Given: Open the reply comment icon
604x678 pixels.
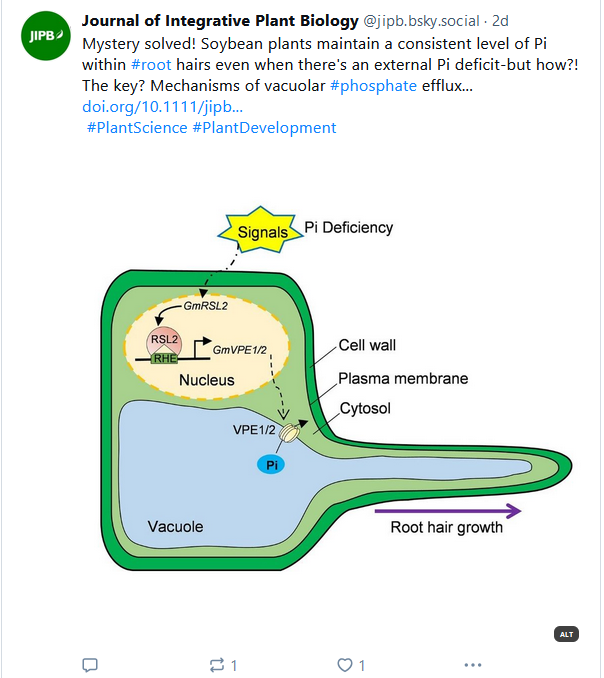Looking at the screenshot, I should (x=90, y=665).
